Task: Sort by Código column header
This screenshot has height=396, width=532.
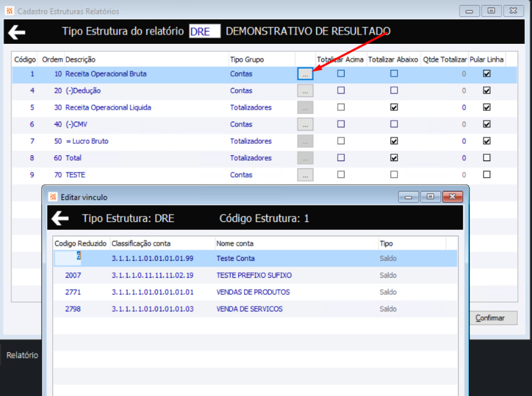Action: [x=25, y=59]
